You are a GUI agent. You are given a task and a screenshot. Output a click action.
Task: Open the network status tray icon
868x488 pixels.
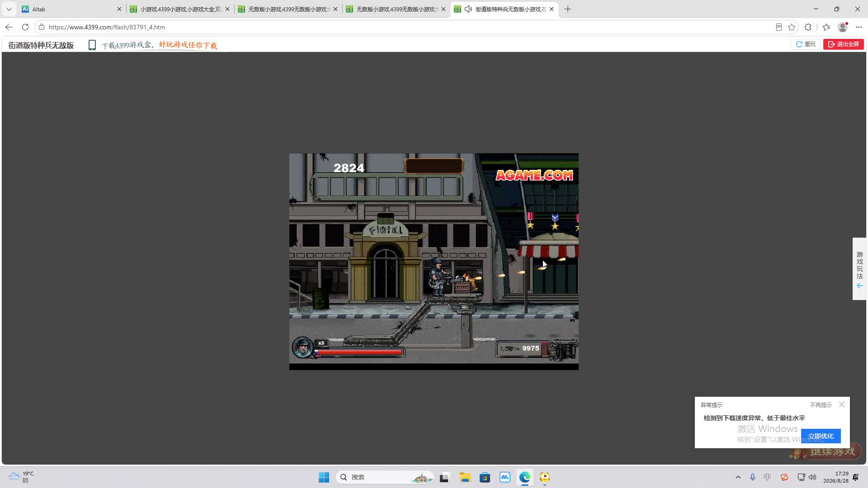(801, 477)
